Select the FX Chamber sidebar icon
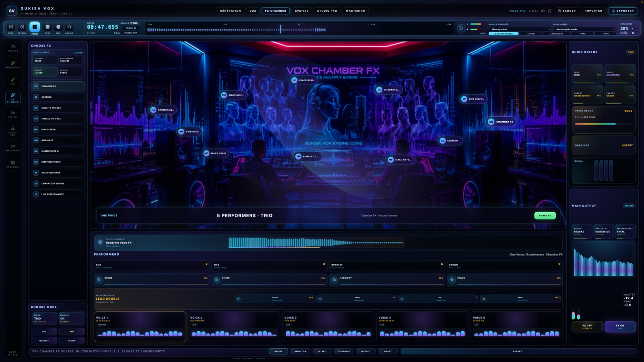The width and height of the screenshot is (644, 362). click(12, 98)
